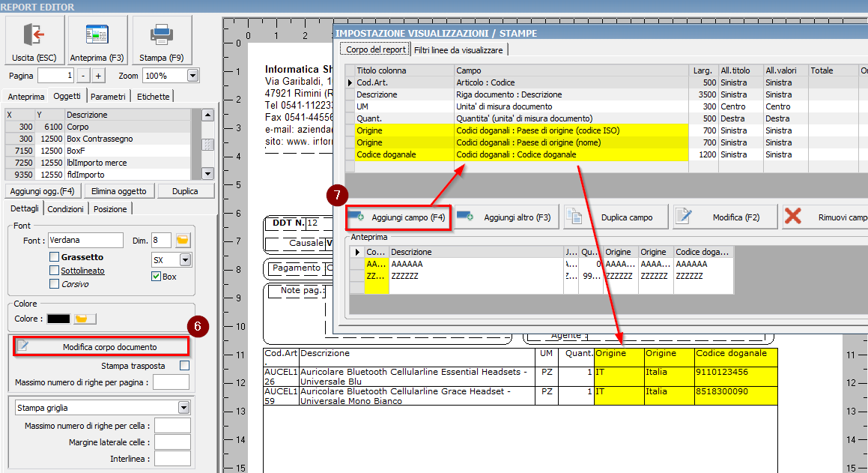Open Filtri linee da visualizzare tab
The image size is (868, 473).
point(459,49)
